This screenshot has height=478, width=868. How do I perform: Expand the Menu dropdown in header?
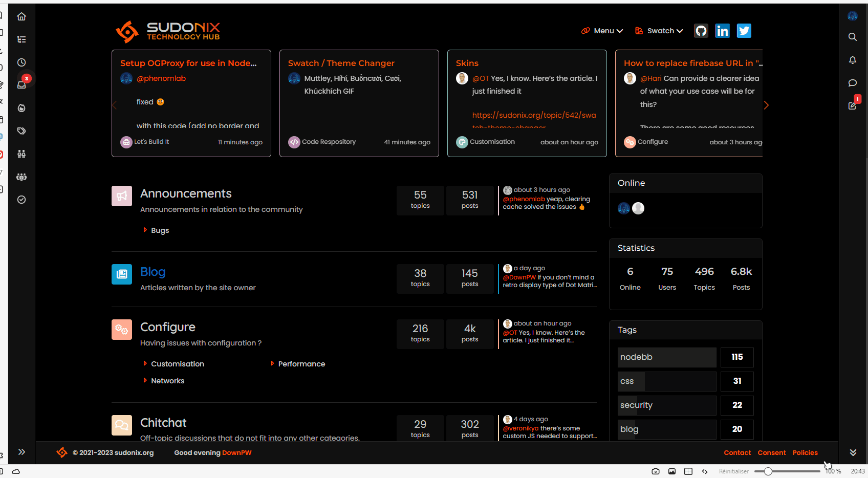(x=602, y=31)
